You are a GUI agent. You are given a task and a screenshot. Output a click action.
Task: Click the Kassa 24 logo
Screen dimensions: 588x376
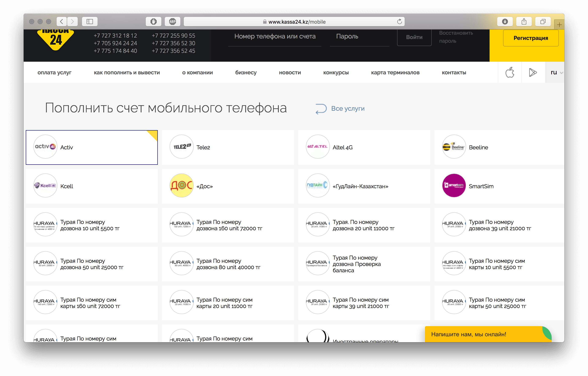tap(56, 40)
